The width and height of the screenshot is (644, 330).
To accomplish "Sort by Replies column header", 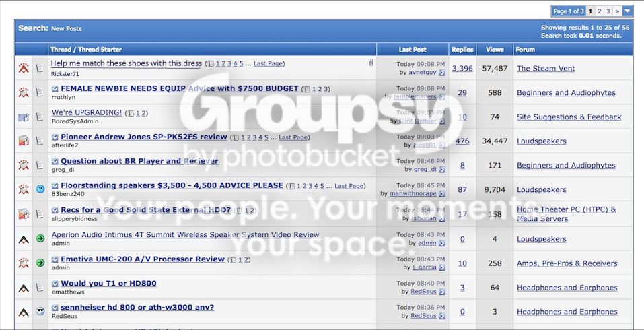I will click(462, 49).
